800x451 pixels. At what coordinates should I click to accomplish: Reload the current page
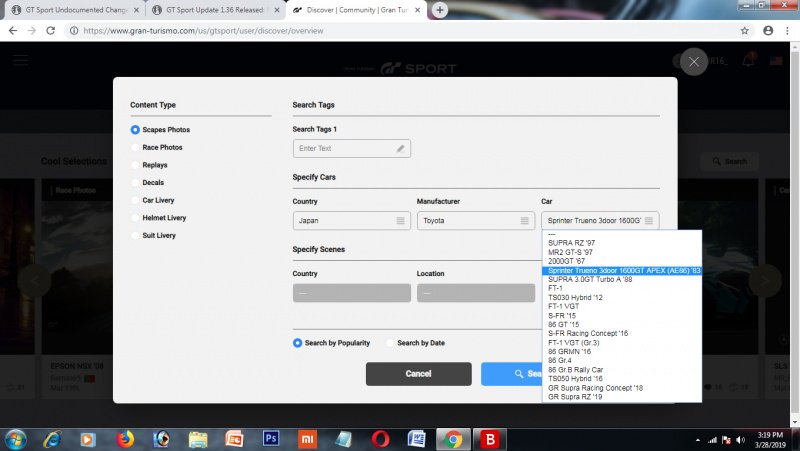[x=51, y=31]
